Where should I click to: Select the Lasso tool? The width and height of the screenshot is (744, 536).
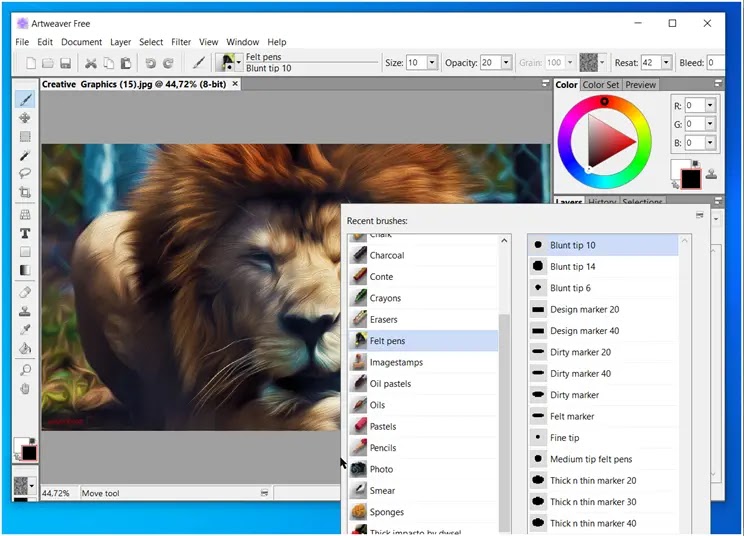click(25, 174)
